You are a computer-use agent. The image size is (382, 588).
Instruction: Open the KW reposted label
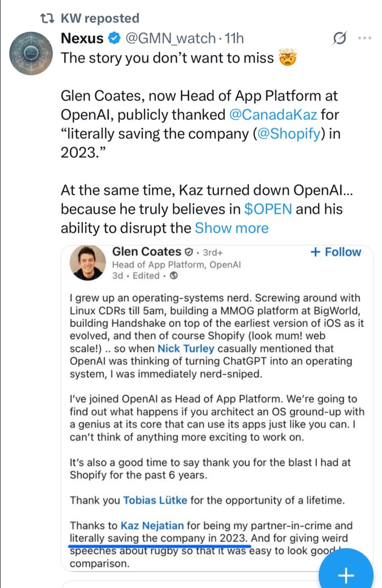point(100,18)
